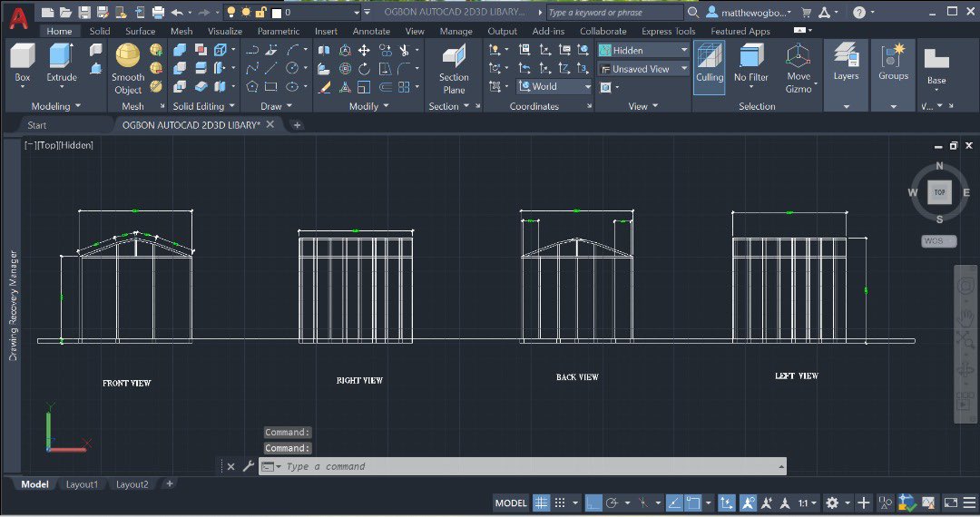Select the Rectangle draw tool
The width and height of the screenshot is (980, 517).
[271, 87]
